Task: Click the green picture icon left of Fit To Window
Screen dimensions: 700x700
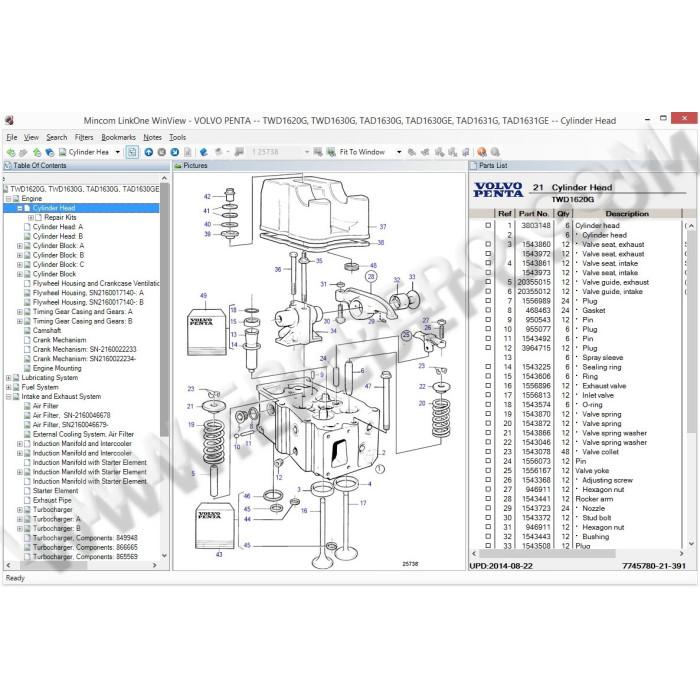Action: point(331,152)
